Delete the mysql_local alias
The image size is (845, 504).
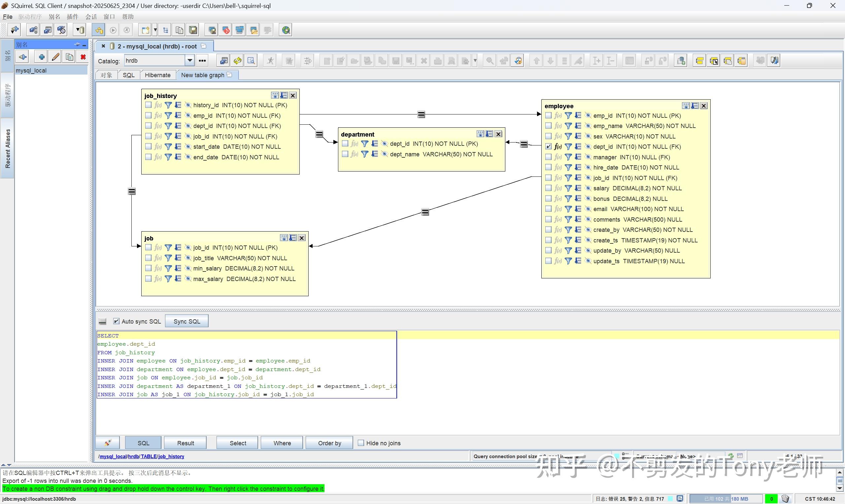83,57
